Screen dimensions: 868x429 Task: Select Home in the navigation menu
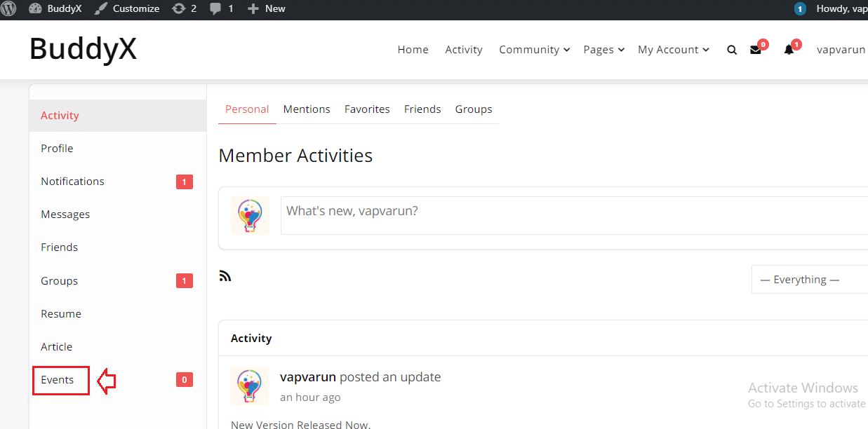pos(413,49)
